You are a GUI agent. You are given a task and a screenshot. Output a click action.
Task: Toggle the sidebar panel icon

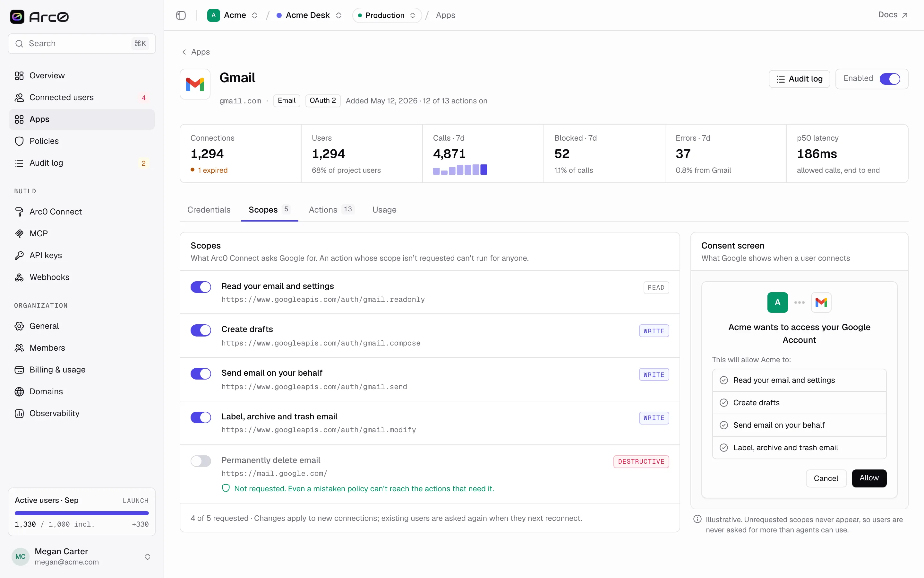tap(181, 15)
